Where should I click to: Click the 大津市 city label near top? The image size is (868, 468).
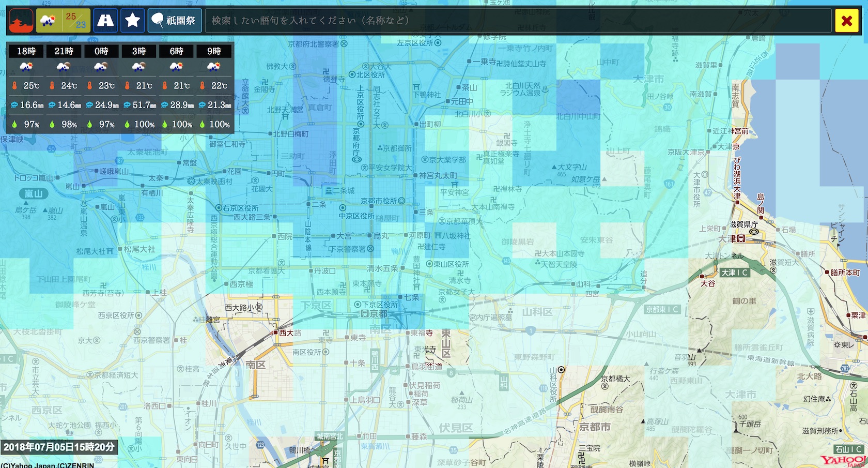[649, 79]
